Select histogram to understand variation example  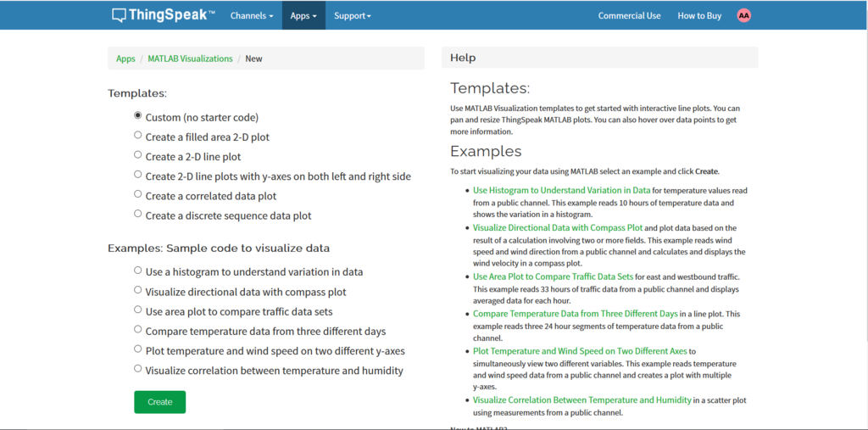tap(138, 271)
